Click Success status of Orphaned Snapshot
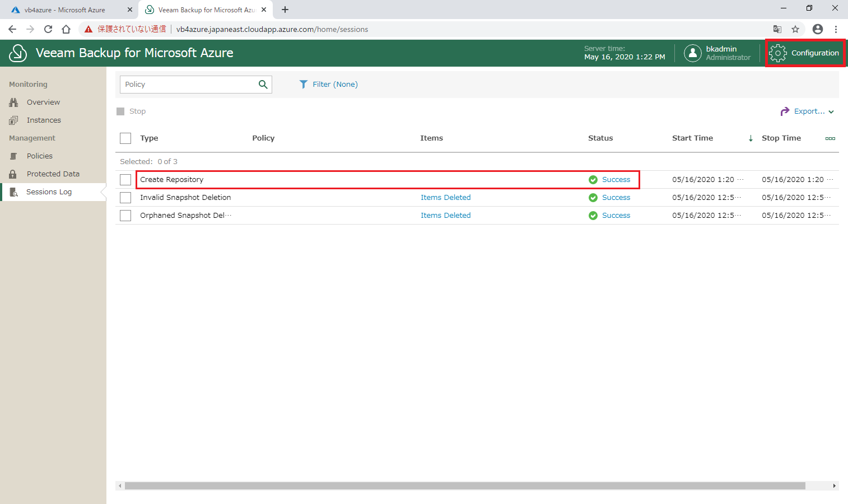This screenshot has height=504, width=848. pos(616,216)
